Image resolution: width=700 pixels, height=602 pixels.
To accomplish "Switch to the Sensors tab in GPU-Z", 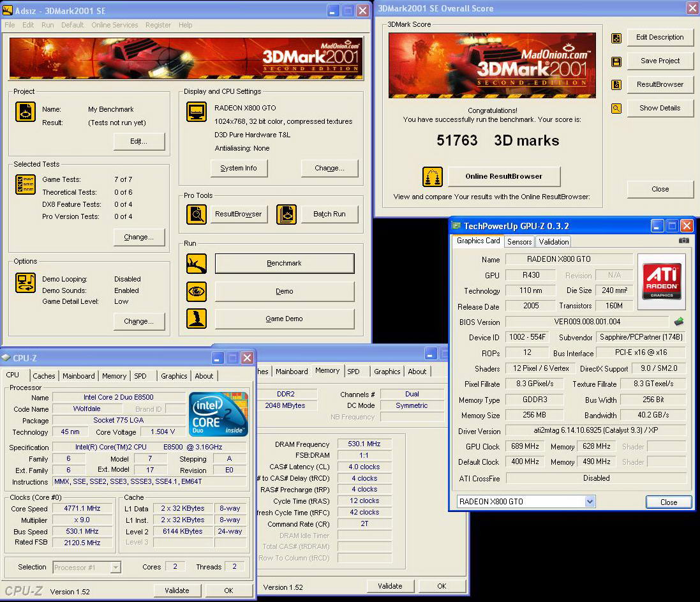I will coord(519,241).
